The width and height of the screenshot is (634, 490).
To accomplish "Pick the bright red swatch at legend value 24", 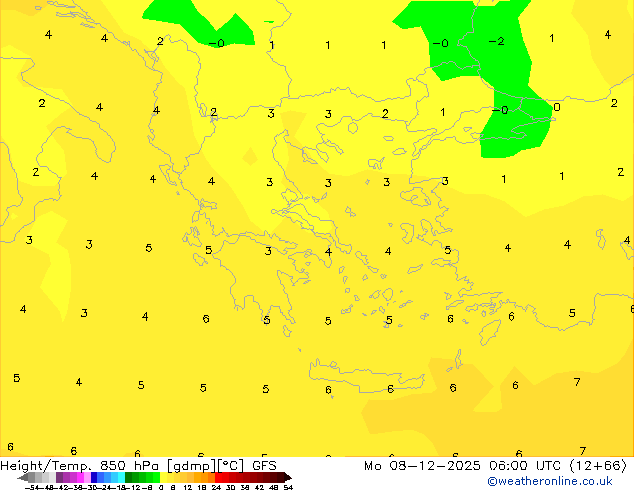I will tap(218, 477).
